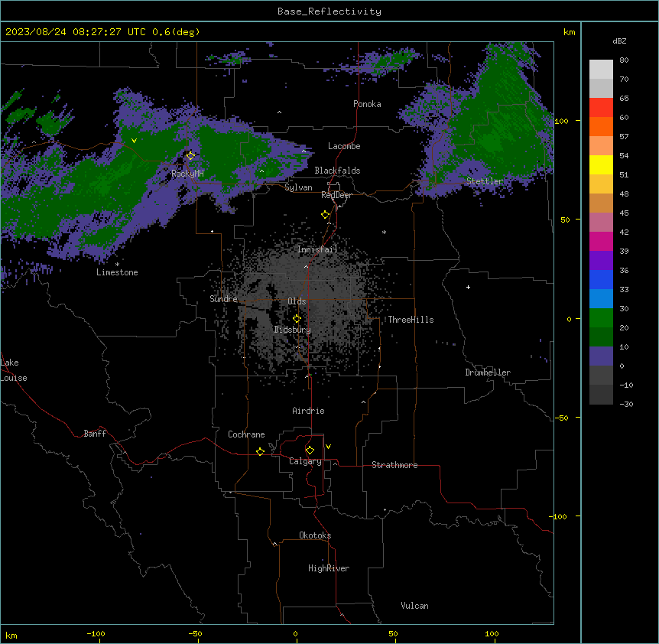
Task: Click the Vulcan label
Action: tap(414, 606)
